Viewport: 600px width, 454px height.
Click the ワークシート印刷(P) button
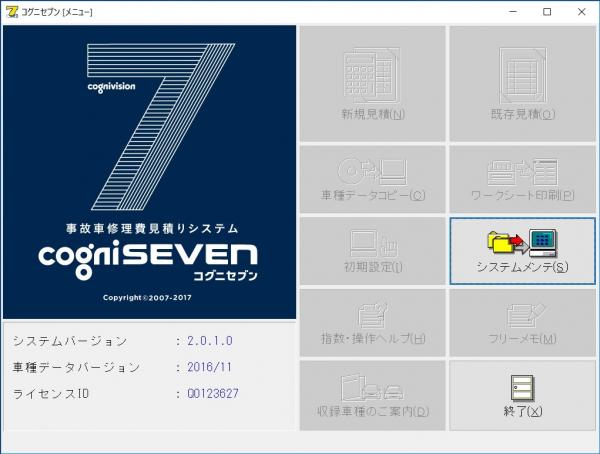pos(523,179)
